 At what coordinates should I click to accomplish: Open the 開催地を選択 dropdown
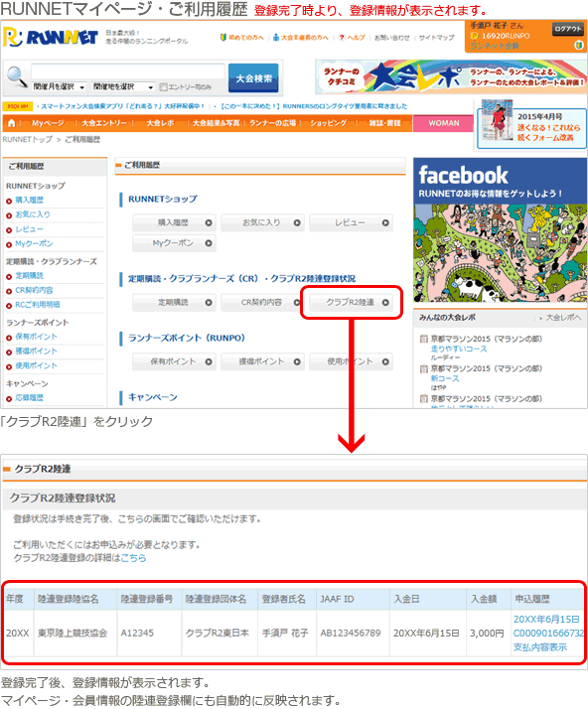point(123,86)
